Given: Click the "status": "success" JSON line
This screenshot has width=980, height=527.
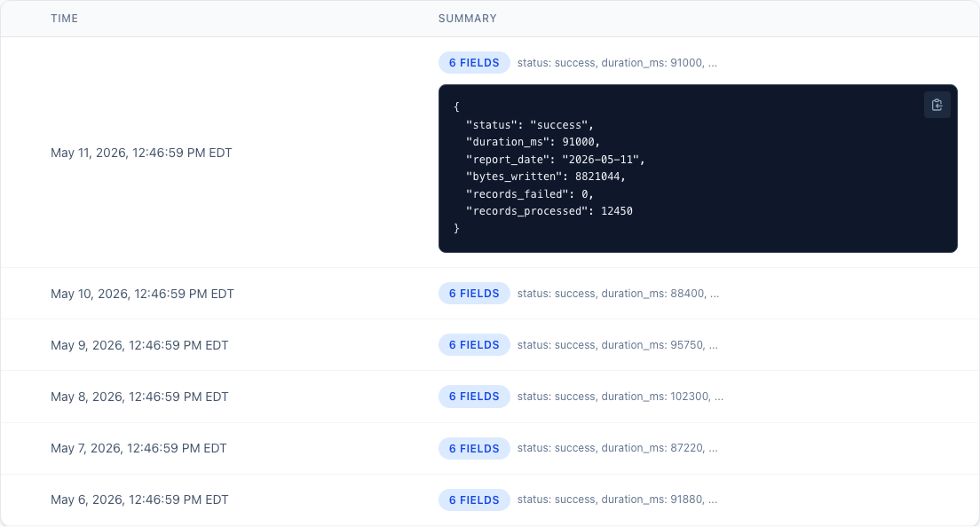Looking at the screenshot, I should coord(530,125).
